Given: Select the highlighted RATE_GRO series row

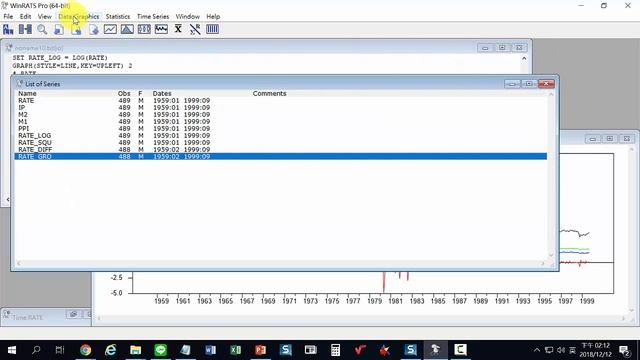Looking at the screenshot, I should coord(280,156).
